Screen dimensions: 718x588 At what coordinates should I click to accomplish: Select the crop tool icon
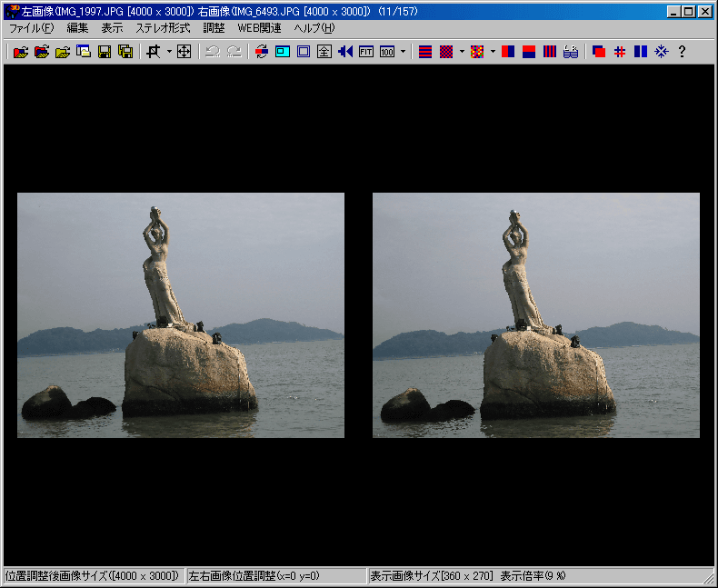click(x=154, y=51)
